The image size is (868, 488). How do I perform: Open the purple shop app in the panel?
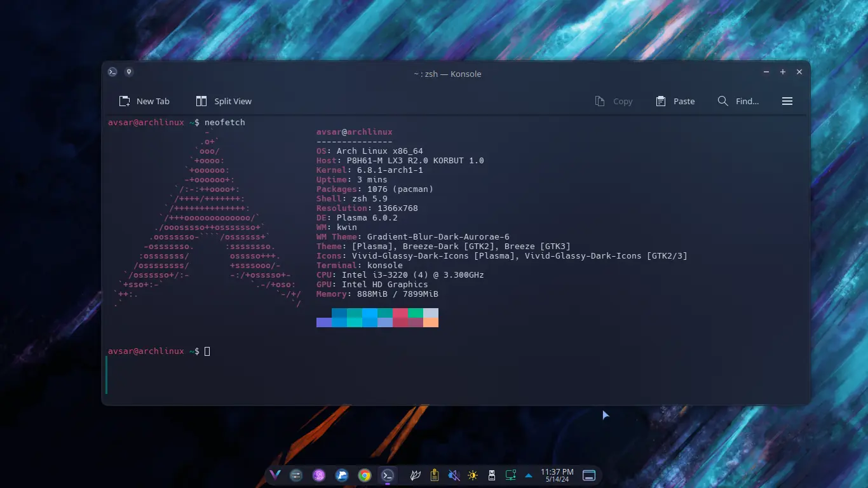pos(319,475)
